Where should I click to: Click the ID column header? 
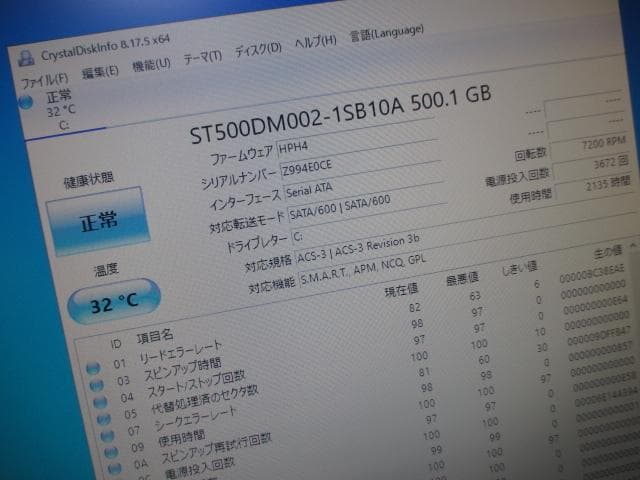click(116, 344)
